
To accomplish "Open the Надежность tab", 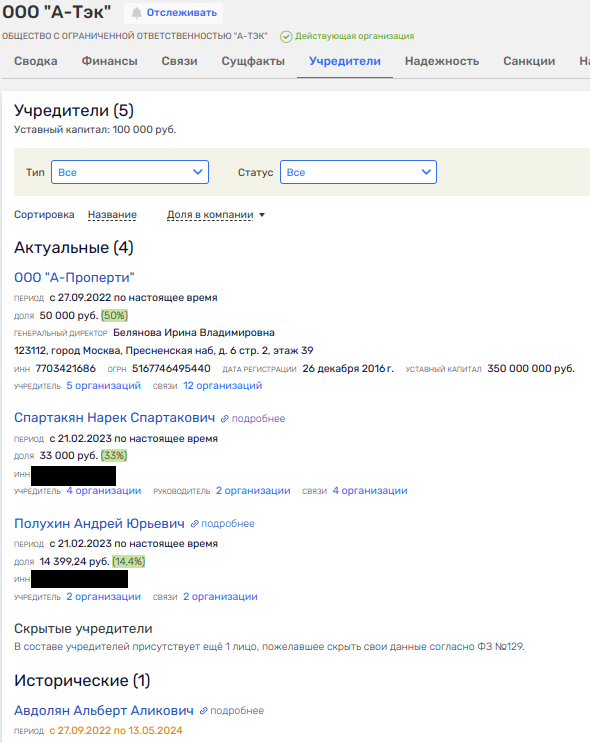I will tap(442, 61).
